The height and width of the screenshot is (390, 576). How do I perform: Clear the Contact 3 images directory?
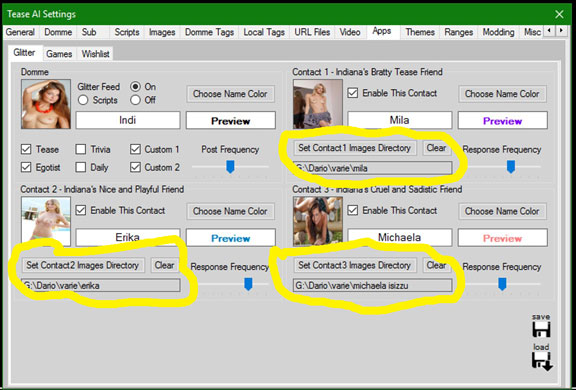click(436, 265)
